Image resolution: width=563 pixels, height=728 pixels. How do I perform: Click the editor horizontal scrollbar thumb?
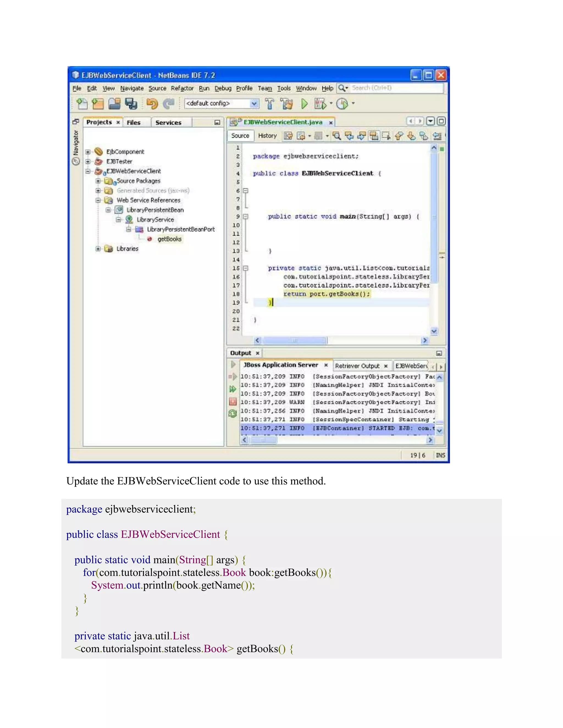[x=295, y=340]
